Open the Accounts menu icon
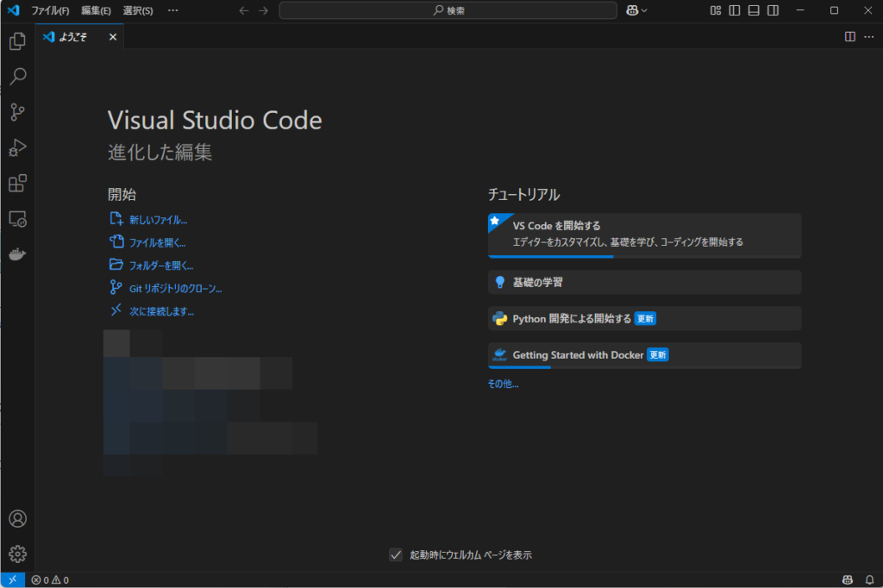Viewport: 883px width, 588px height. 17,519
